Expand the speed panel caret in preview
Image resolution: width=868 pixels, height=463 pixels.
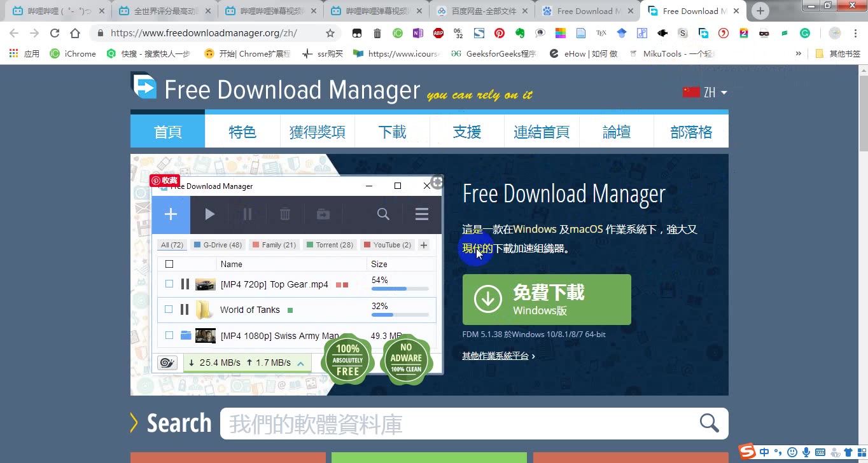[300, 363]
